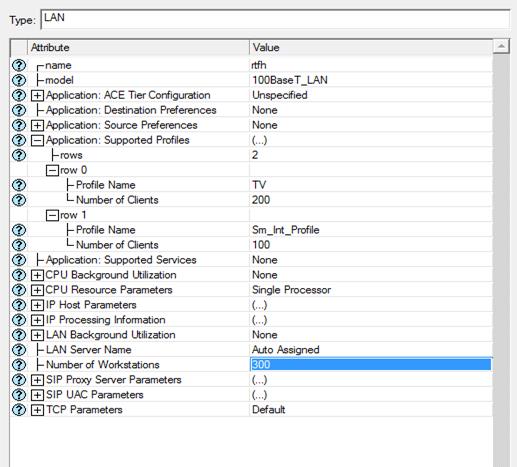Click the Type field containing LAN

coord(275,19)
